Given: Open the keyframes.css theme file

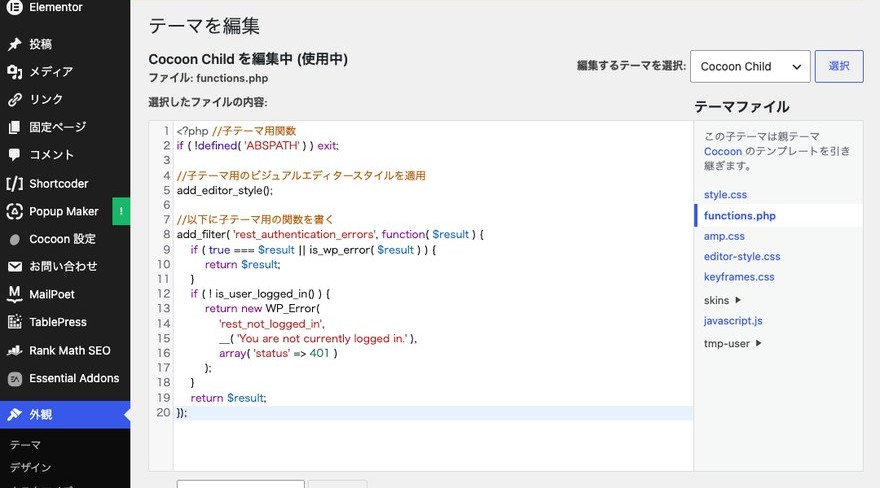Looking at the screenshot, I should point(739,277).
